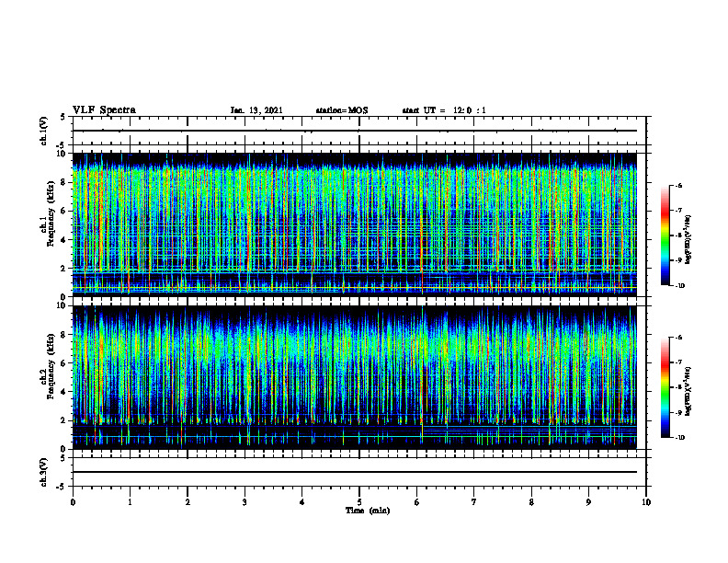Click time axis tick label "8"
This screenshot has width=728, height=563.
coord(531,502)
